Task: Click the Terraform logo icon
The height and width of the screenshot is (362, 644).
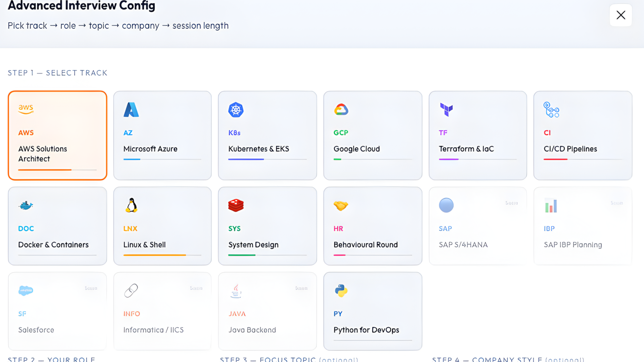Action: click(x=446, y=110)
